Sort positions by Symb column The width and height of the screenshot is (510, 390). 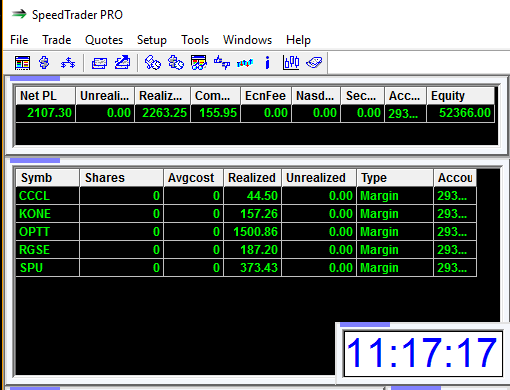click(x=47, y=178)
